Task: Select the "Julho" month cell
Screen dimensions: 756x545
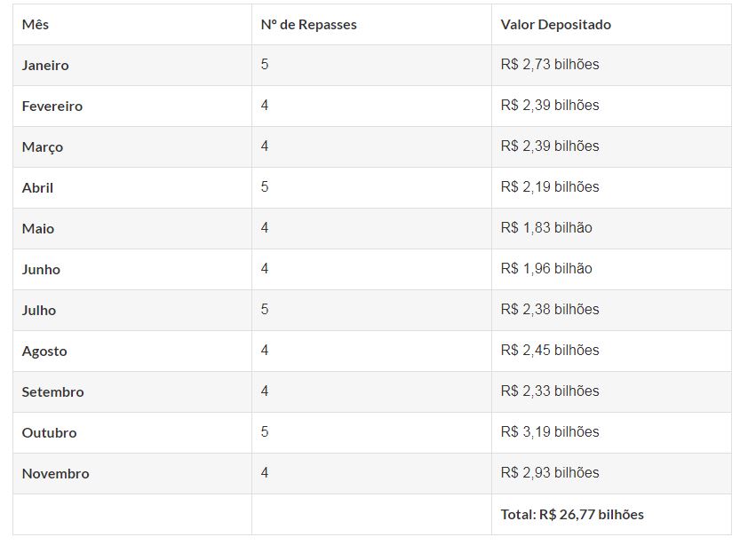Action: 39,311
